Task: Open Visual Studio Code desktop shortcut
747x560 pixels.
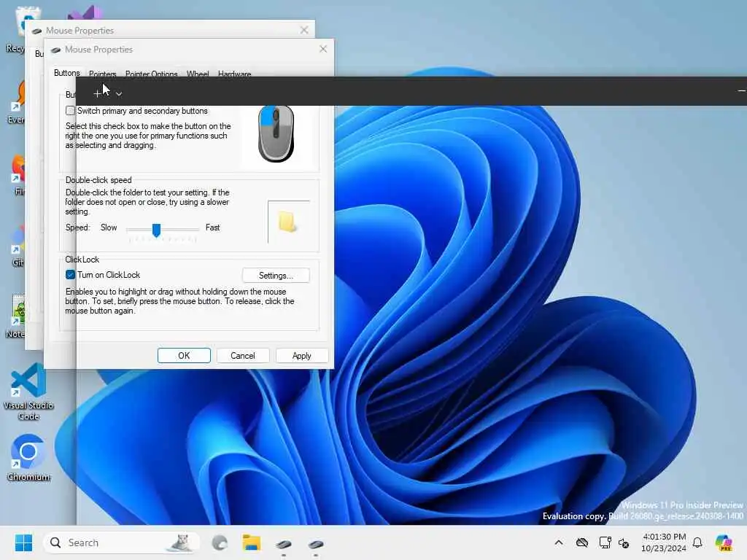Action: [x=28, y=392]
